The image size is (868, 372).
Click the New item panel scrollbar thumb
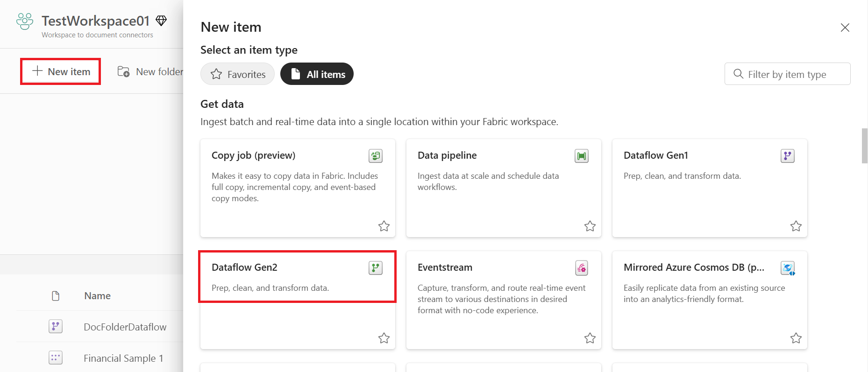point(865,146)
